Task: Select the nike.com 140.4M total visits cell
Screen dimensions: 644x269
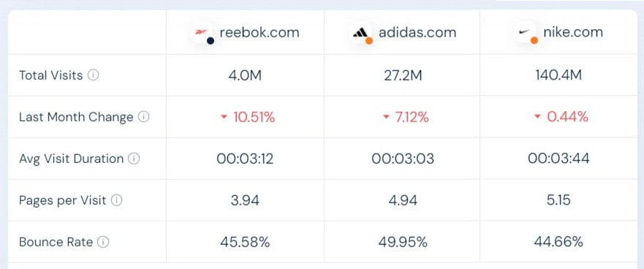Action: click(x=558, y=75)
